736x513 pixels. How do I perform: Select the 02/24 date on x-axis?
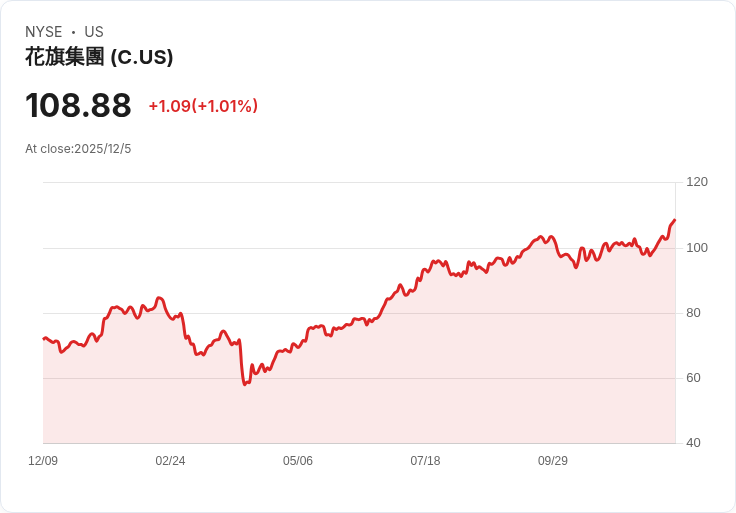pyautogui.click(x=170, y=461)
